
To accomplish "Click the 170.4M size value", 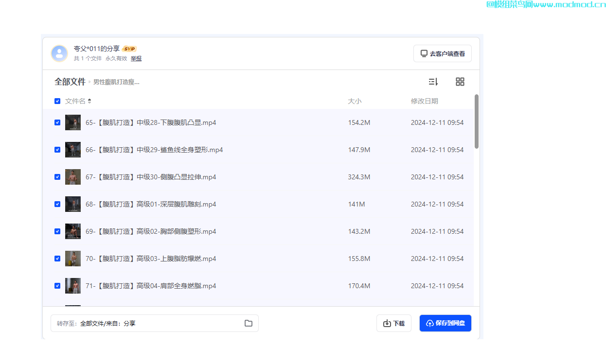I will (359, 286).
